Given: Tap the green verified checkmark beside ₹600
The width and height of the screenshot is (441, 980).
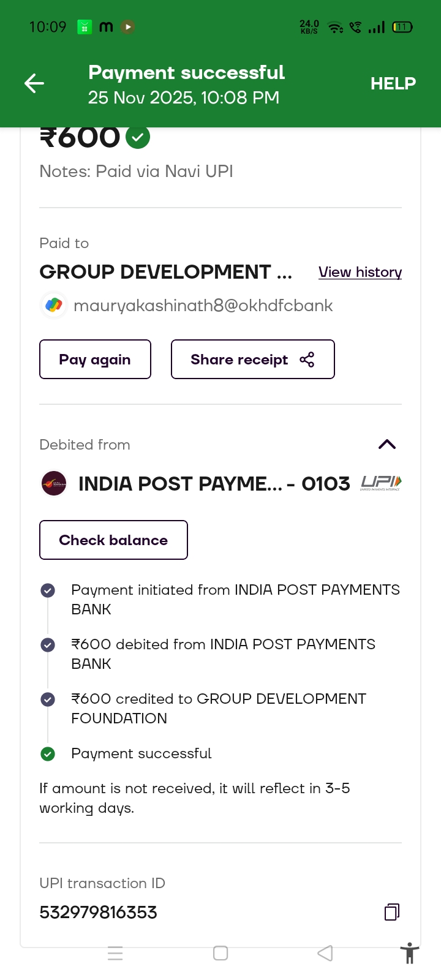Looking at the screenshot, I should [138, 137].
